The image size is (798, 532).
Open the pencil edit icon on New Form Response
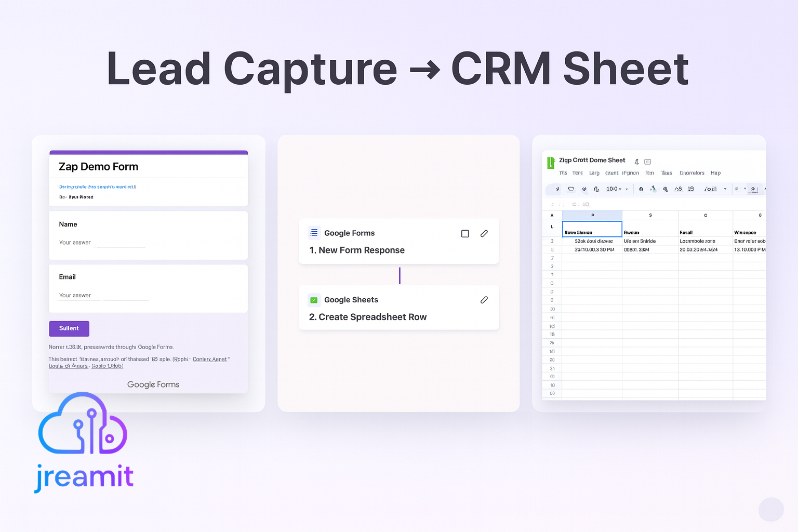(x=484, y=233)
